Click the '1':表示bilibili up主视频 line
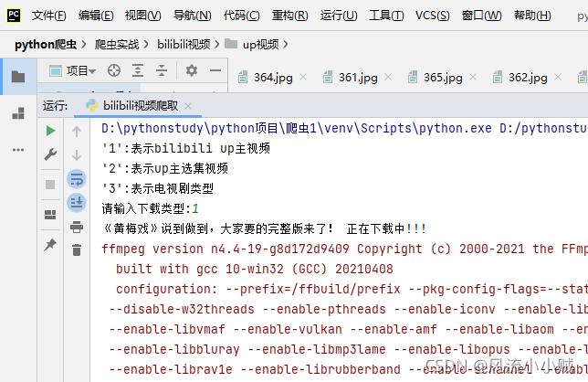The width and height of the screenshot is (588, 382). point(186,149)
